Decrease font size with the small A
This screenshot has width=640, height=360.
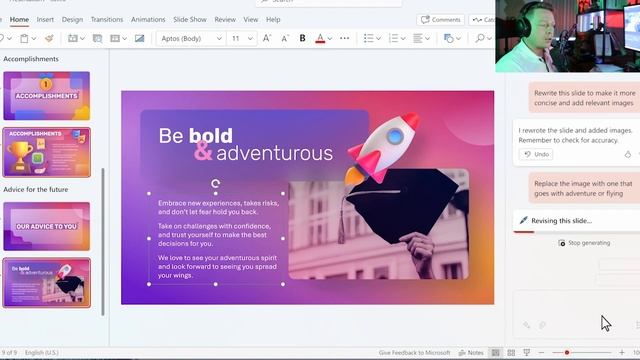284,38
